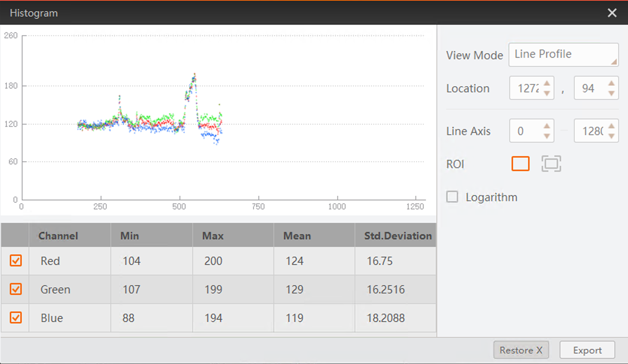Decrease Location X value with down arrow
Image resolution: width=628 pixels, height=364 pixels.
547,94
